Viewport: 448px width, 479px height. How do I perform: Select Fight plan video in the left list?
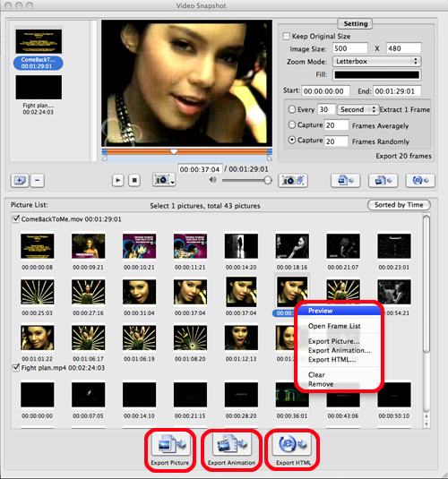tap(39, 95)
